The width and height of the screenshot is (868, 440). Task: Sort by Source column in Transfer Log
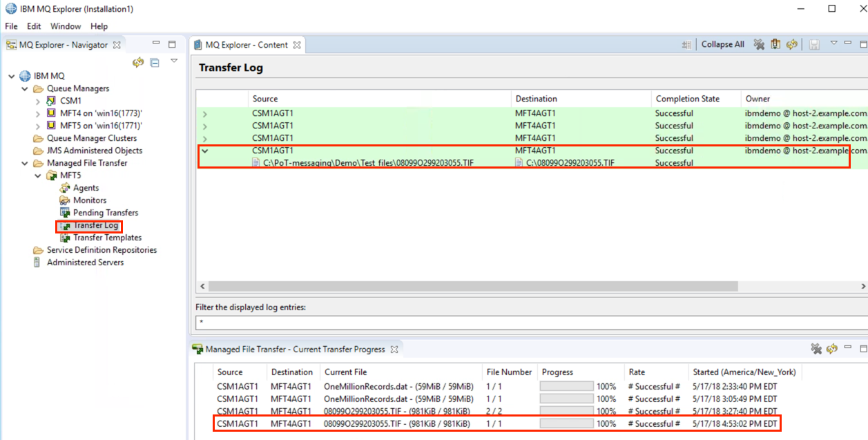pyautogui.click(x=380, y=99)
